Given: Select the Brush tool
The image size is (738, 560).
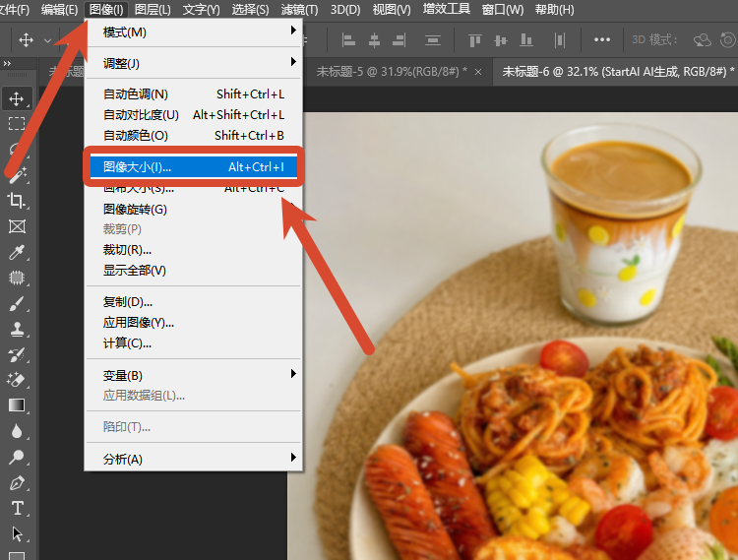Looking at the screenshot, I should click(x=17, y=303).
